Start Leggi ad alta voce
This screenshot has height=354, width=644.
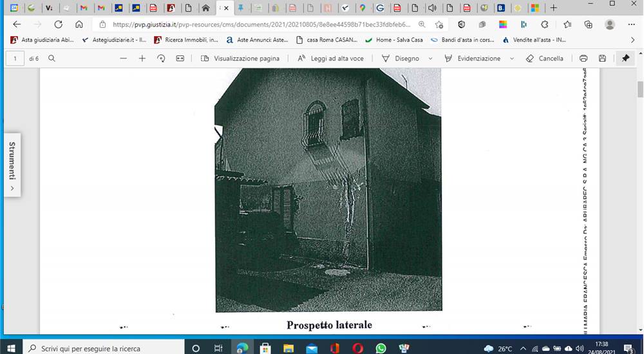(330, 59)
